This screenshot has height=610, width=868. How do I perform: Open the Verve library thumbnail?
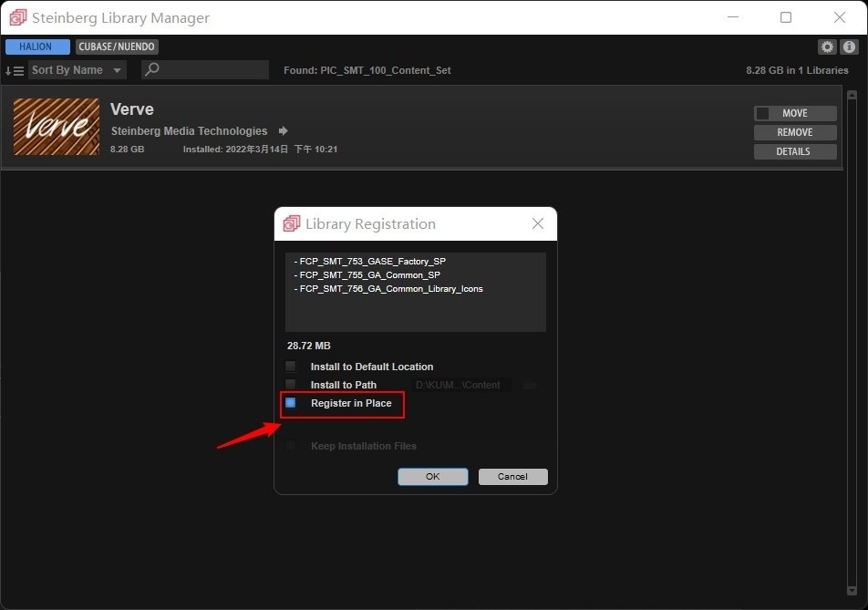[x=57, y=127]
